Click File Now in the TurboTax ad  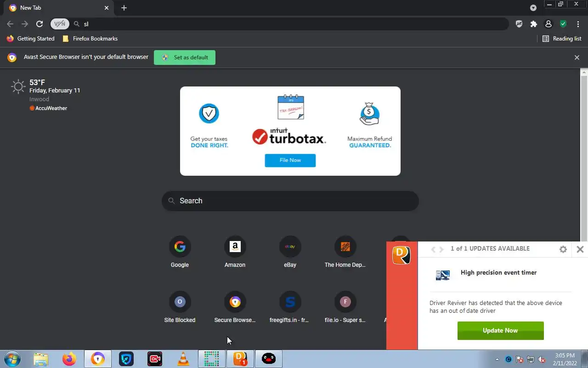pos(290,160)
